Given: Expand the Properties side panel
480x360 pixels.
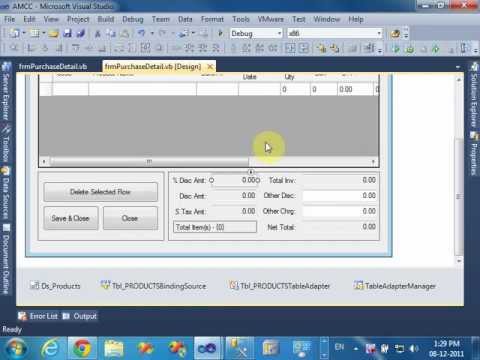Looking at the screenshot, I should pyautogui.click(x=474, y=153).
